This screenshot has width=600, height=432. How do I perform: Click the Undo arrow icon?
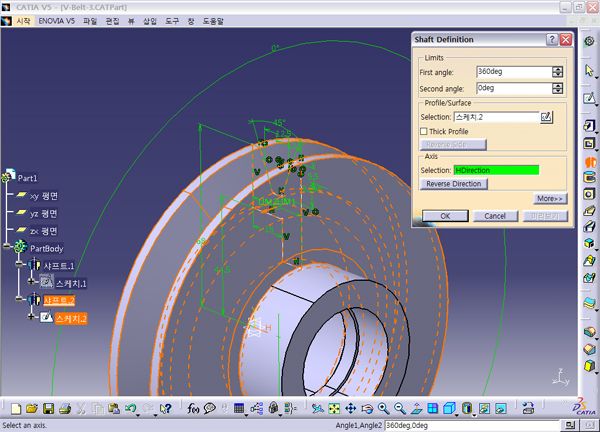(x=130, y=409)
